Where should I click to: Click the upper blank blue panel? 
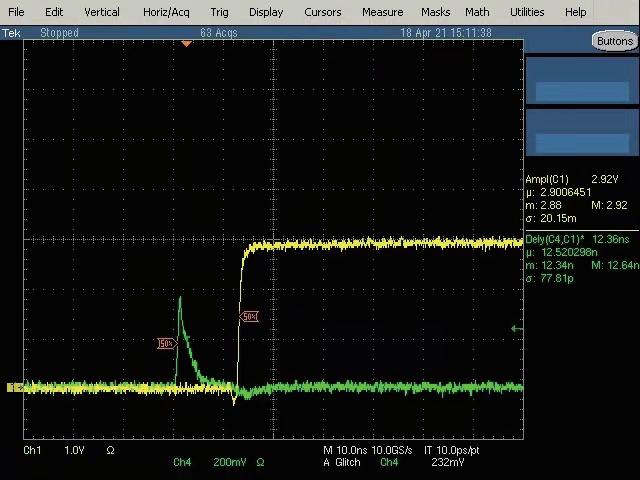582,81
